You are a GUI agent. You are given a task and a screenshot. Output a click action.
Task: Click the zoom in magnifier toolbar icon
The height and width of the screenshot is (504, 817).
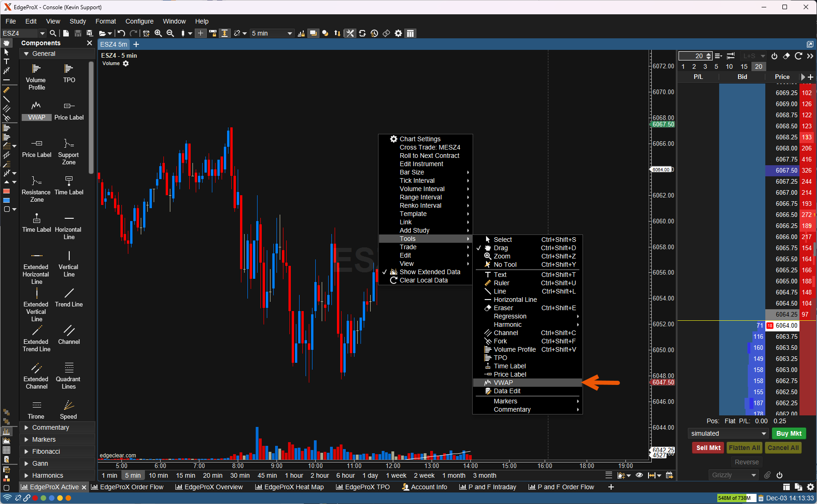click(158, 33)
